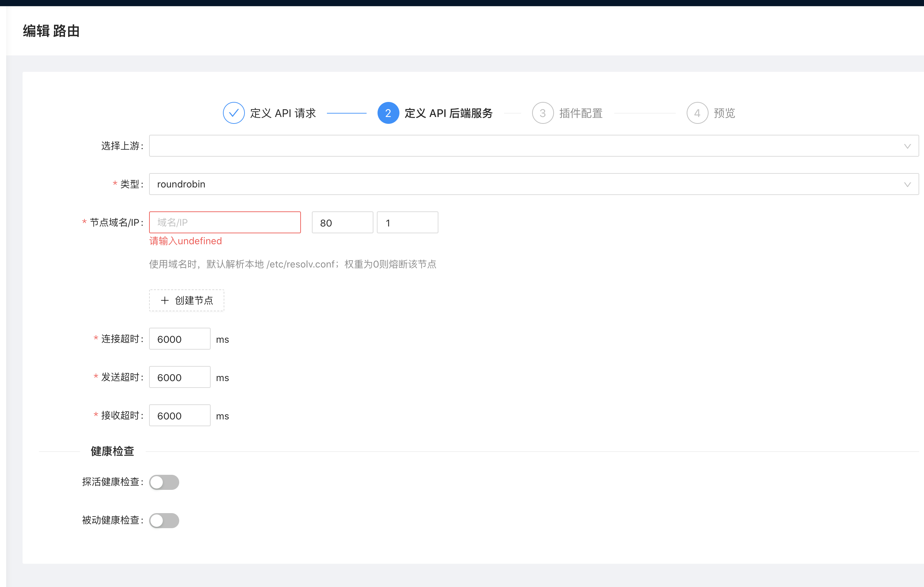Jump to the 预览 step label
Image resolution: width=924 pixels, height=587 pixels.
click(x=724, y=113)
